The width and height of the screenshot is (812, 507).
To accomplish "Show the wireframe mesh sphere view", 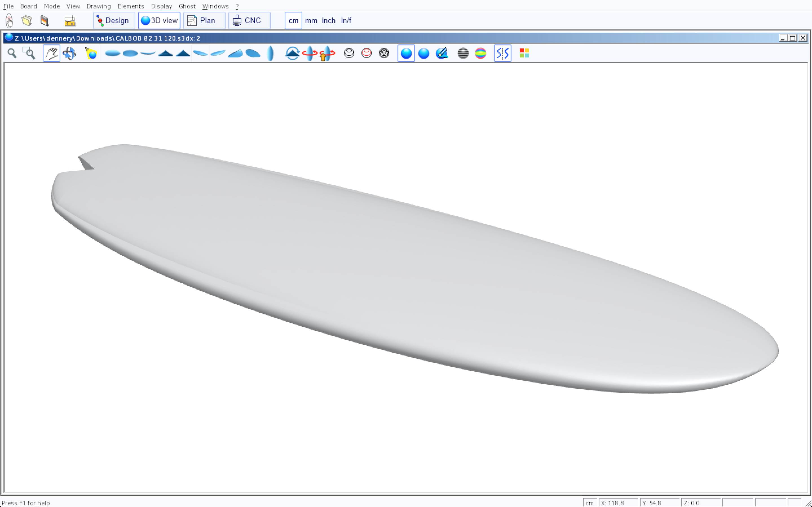I will (384, 53).
